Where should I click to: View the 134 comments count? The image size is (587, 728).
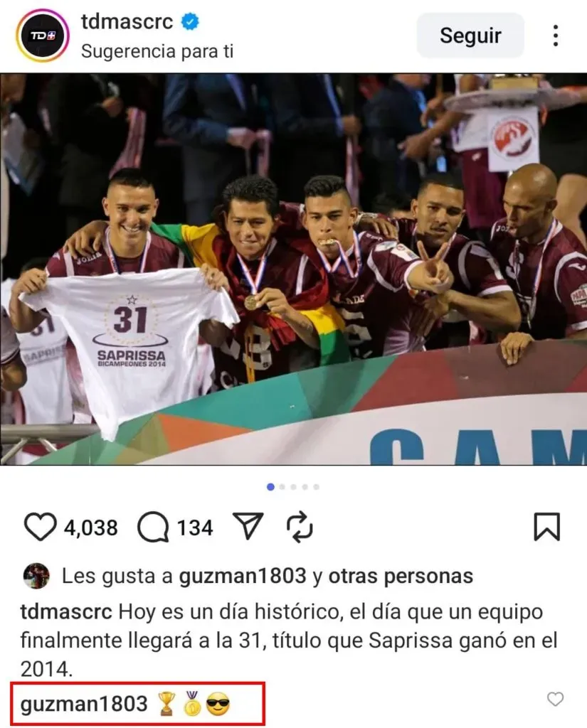pos(195,528)
